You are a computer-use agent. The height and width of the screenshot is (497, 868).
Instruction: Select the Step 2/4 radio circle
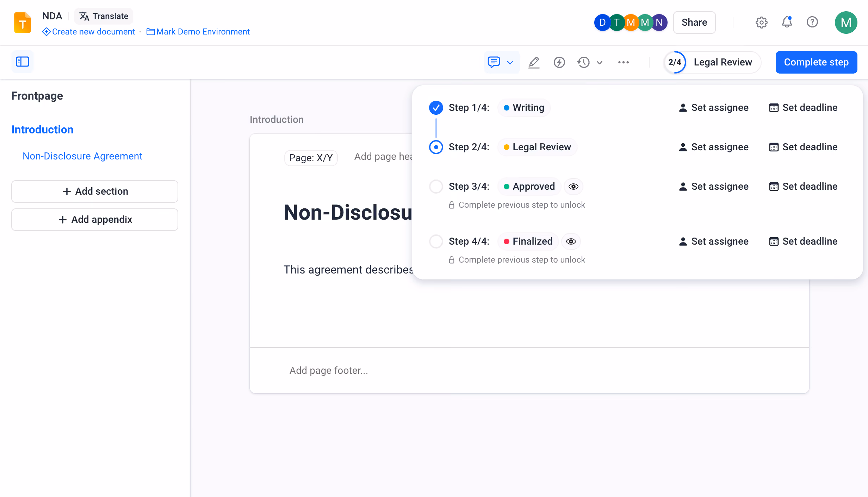pyautogui.click(x=436, y=147)
